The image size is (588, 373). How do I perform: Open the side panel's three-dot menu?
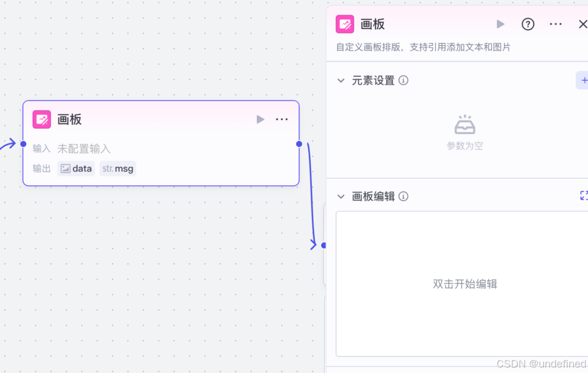pyautogui.click(x=555, y=24)
